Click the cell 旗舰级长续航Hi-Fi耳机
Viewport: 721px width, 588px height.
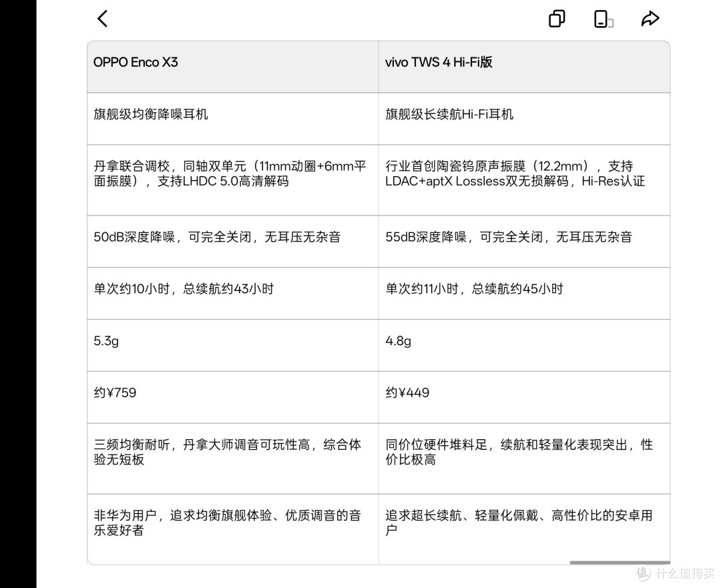[x=524, y=119]
